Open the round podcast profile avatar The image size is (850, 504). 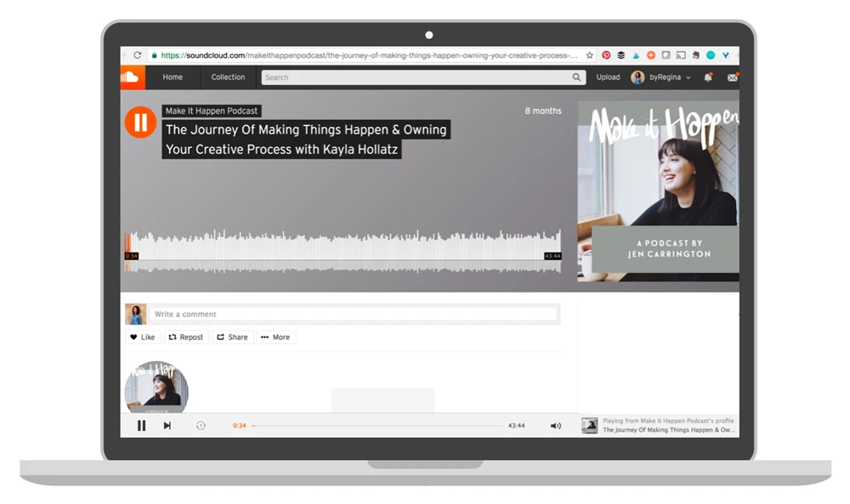[x=156, y=387]
